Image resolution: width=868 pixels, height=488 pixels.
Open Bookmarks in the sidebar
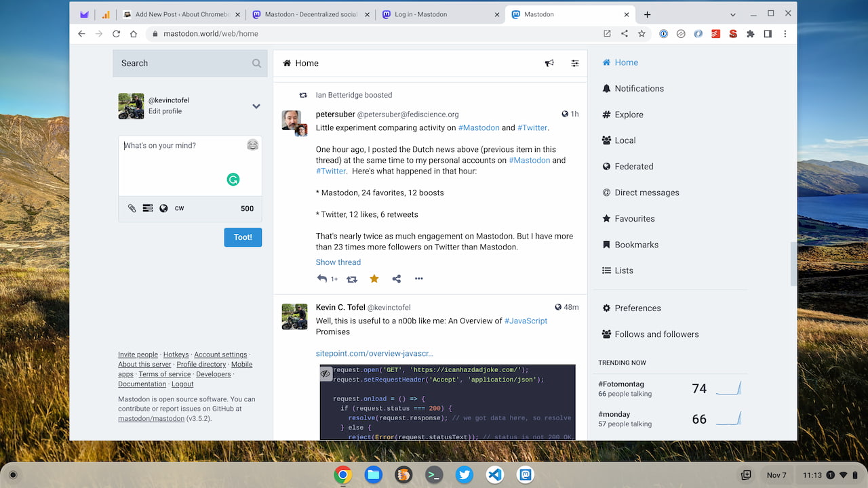630,245
